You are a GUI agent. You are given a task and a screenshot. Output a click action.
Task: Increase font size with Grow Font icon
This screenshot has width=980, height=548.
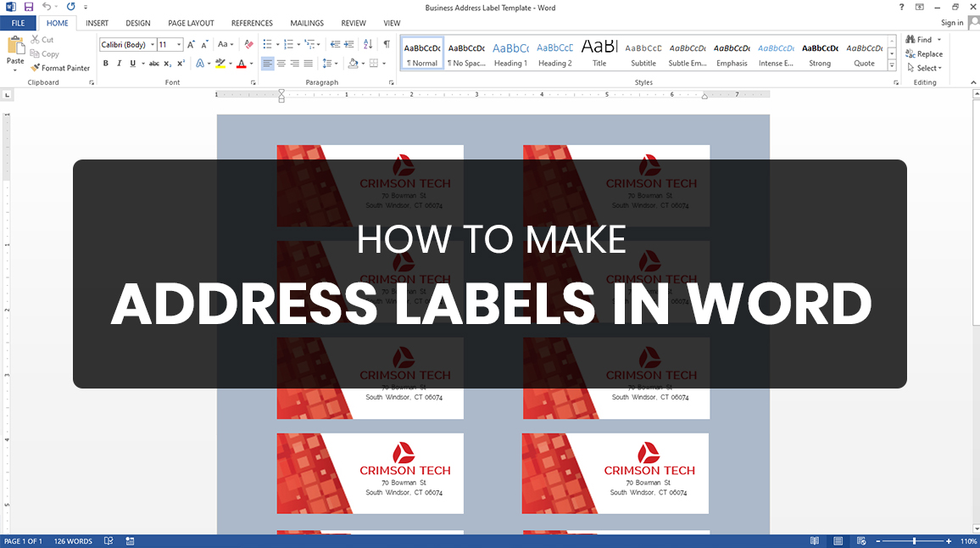(192, 44)
